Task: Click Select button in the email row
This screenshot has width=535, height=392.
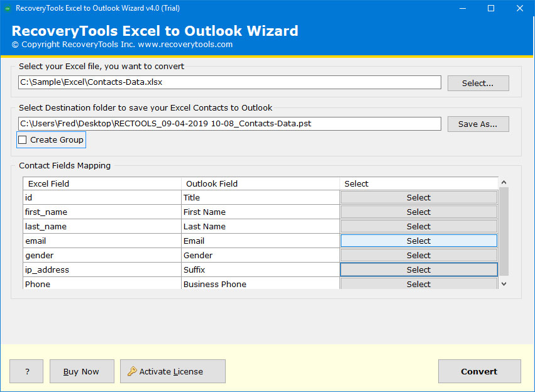Action: (x=419, y=241)
